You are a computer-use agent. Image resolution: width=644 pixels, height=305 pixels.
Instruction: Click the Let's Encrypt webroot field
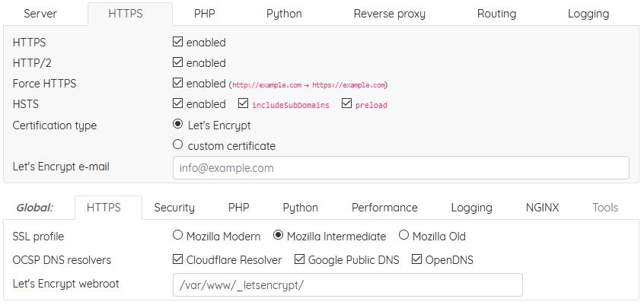(x=347, y=285)
